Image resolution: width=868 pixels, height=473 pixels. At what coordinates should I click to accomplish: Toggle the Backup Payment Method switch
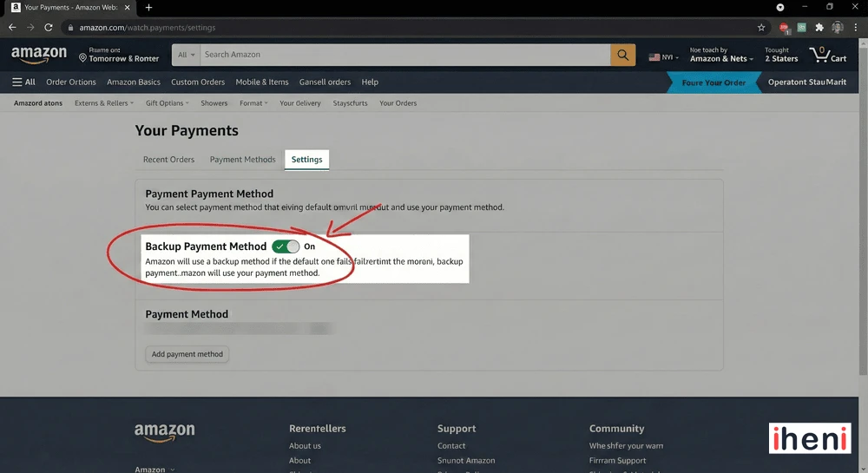click(x=286, y=246)
